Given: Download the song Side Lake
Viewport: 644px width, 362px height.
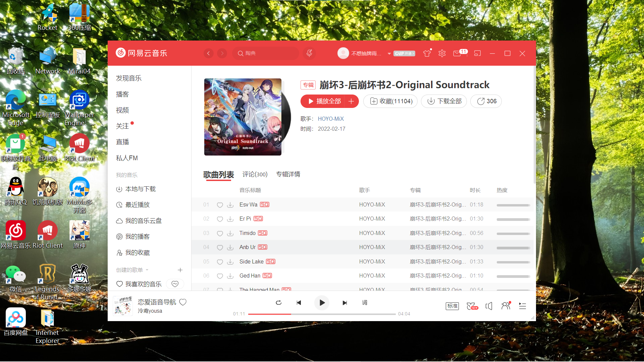Looking at the screenshot, I should (230, 262).
